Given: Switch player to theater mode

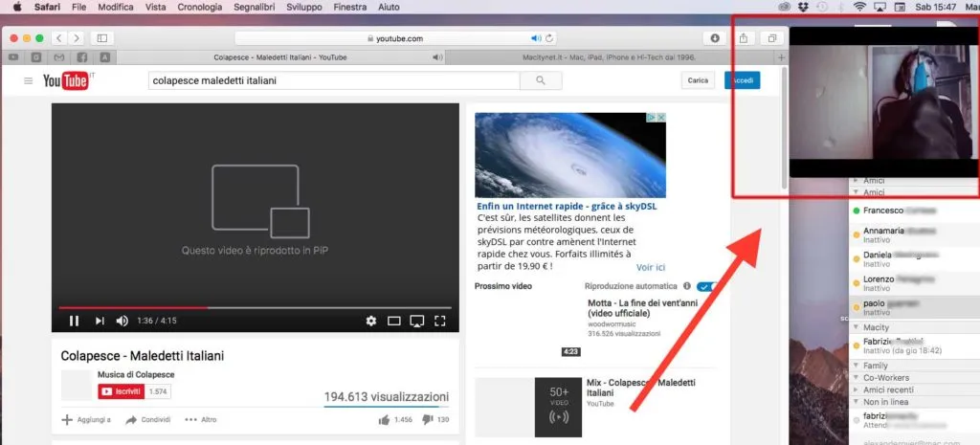Looking at the screenshot, I should (393, 321).
